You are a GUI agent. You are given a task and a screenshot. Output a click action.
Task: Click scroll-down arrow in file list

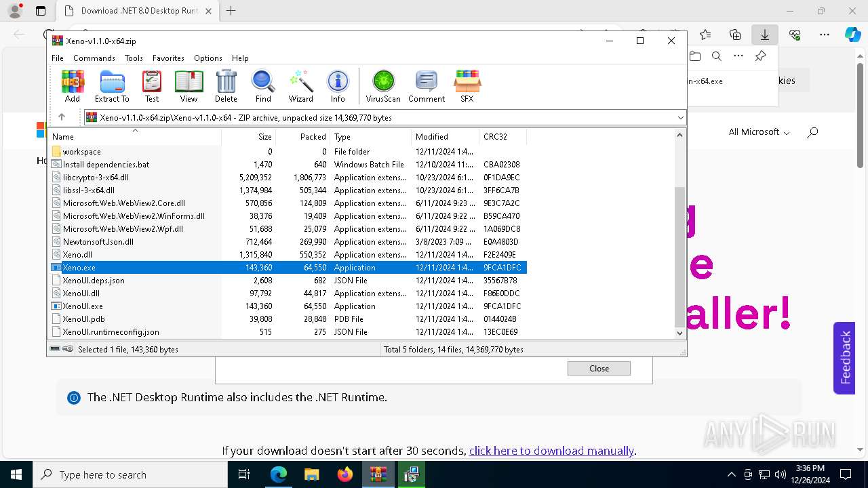[679, 333]
